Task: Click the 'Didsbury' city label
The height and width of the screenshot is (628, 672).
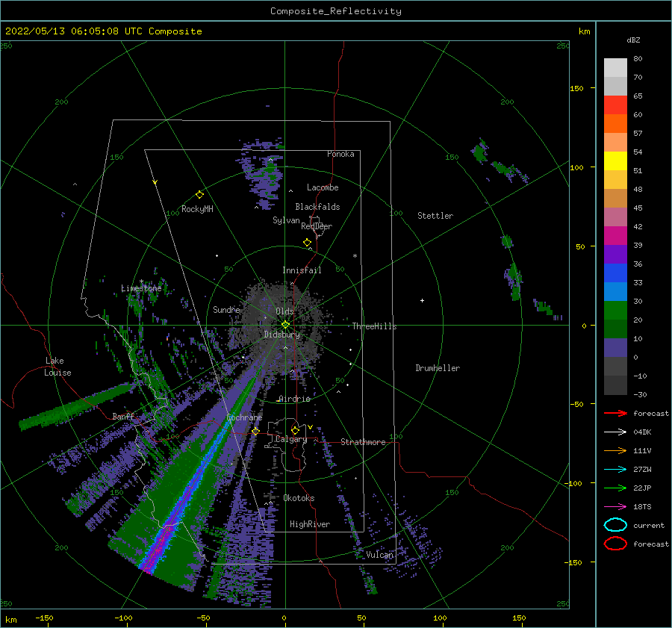Action: coord(282,335)
